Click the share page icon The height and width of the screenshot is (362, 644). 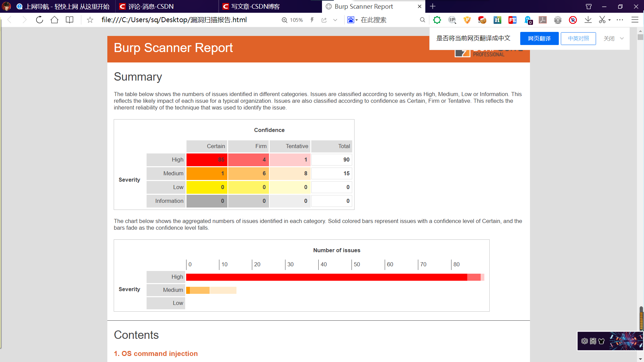pos(324,20)
